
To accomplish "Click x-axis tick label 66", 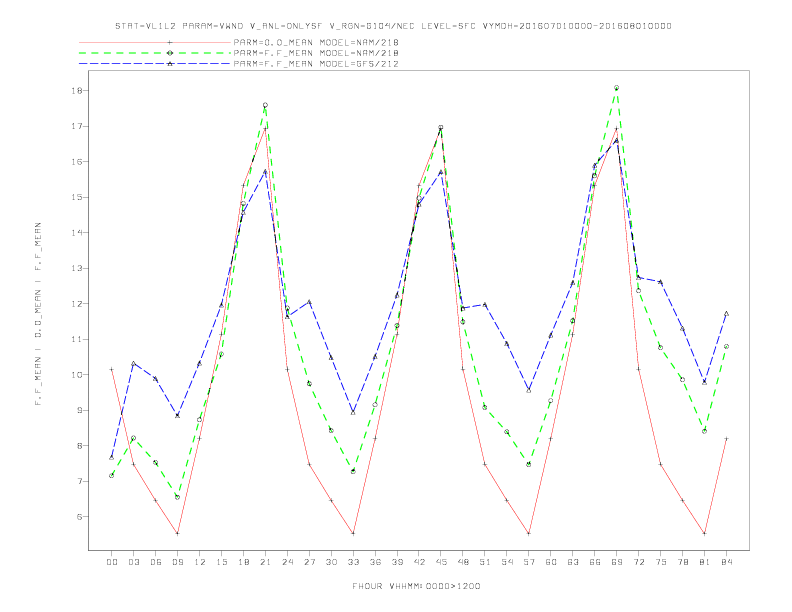I will [595, 562].
